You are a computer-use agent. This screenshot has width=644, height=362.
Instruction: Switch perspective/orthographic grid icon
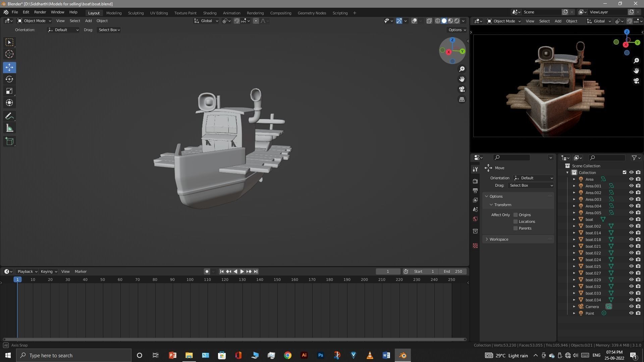click(x=462, y=100)
